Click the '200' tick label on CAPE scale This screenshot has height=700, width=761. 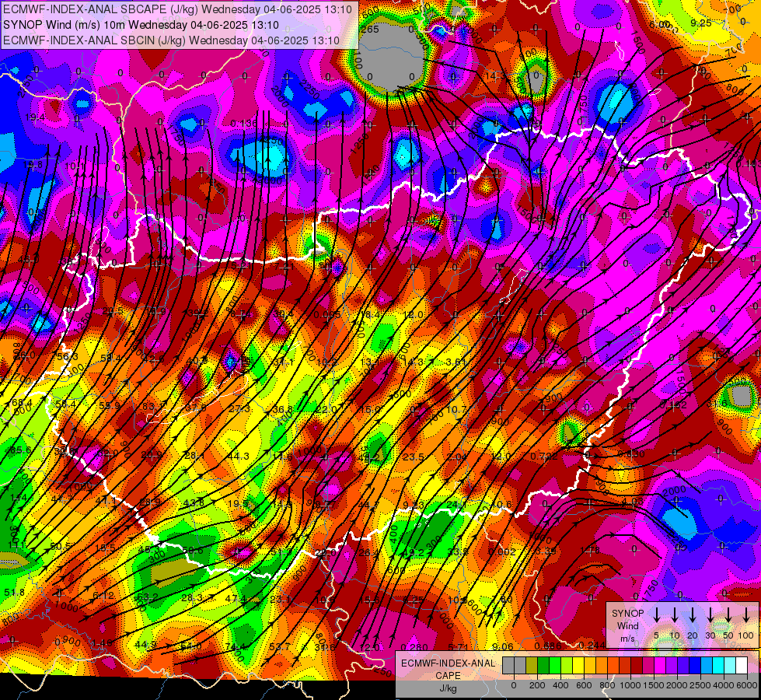[537, 685]
